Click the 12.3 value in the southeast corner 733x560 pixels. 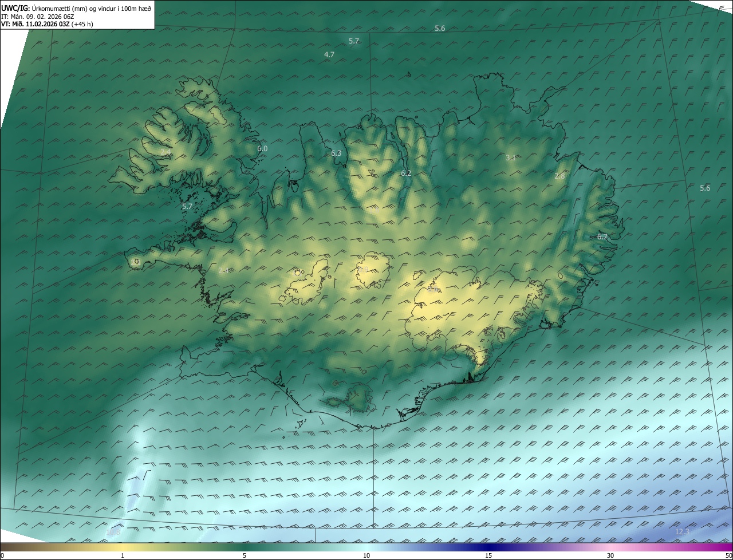pos(683,531)
